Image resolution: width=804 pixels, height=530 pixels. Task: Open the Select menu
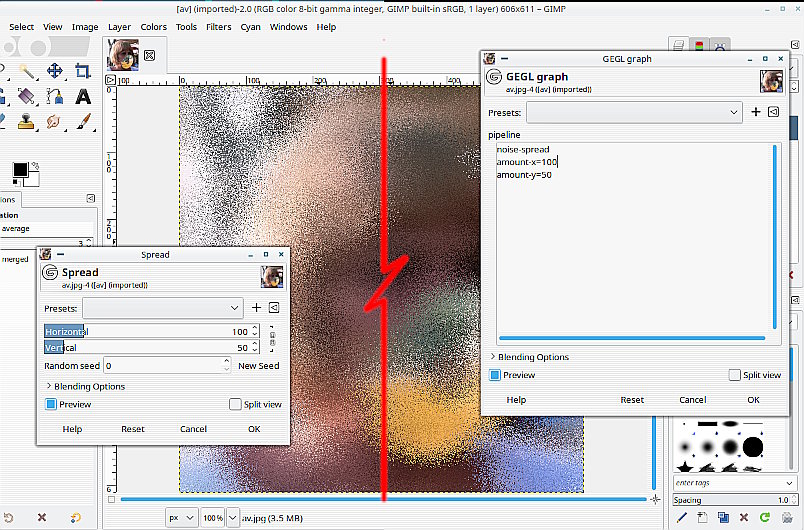pyautogui.click(x=21, y=27)
